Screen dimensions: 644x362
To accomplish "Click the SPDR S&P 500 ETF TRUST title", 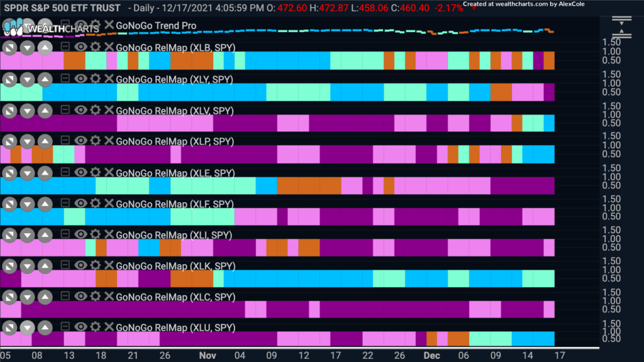I will pyautogui.click(x=62, y=8).
